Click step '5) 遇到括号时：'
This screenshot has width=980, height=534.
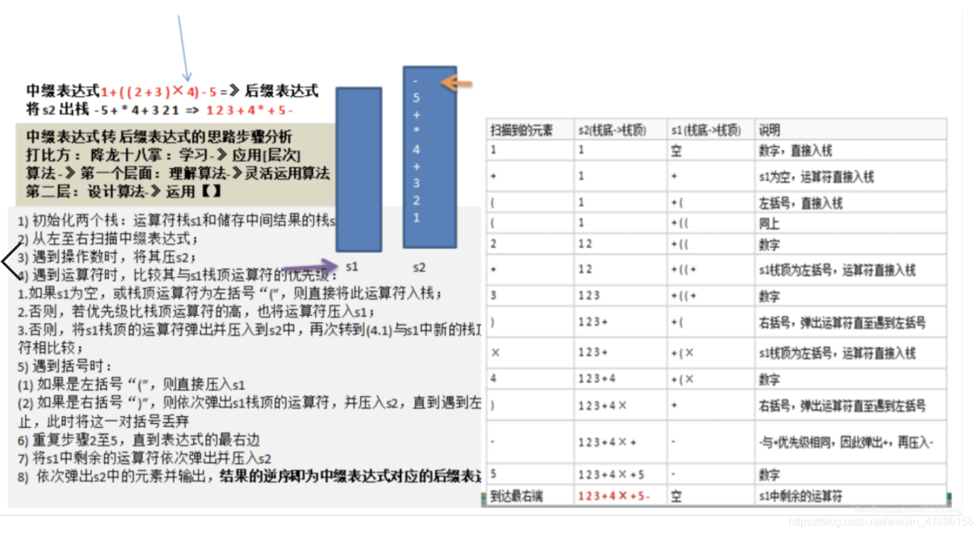(65, 366)
